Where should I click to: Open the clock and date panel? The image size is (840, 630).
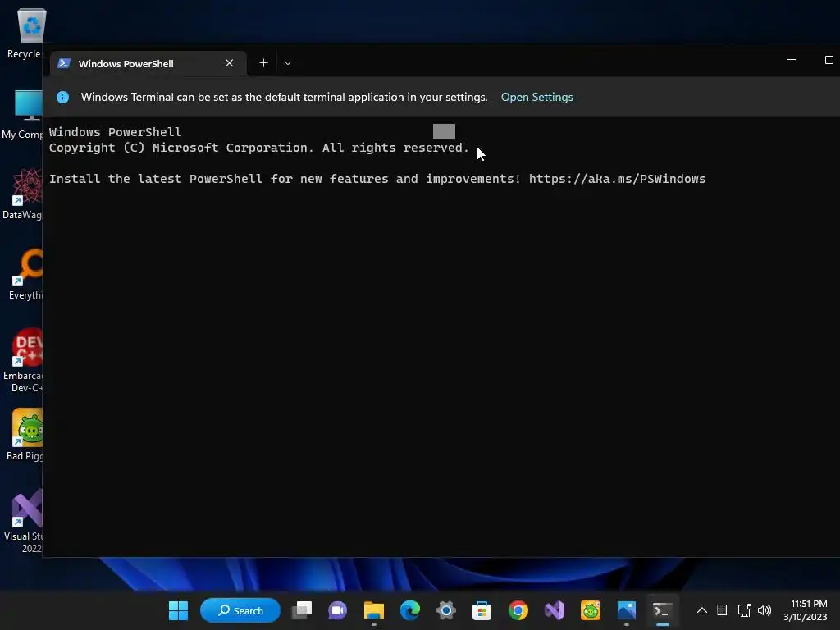(x=806, y=610)
